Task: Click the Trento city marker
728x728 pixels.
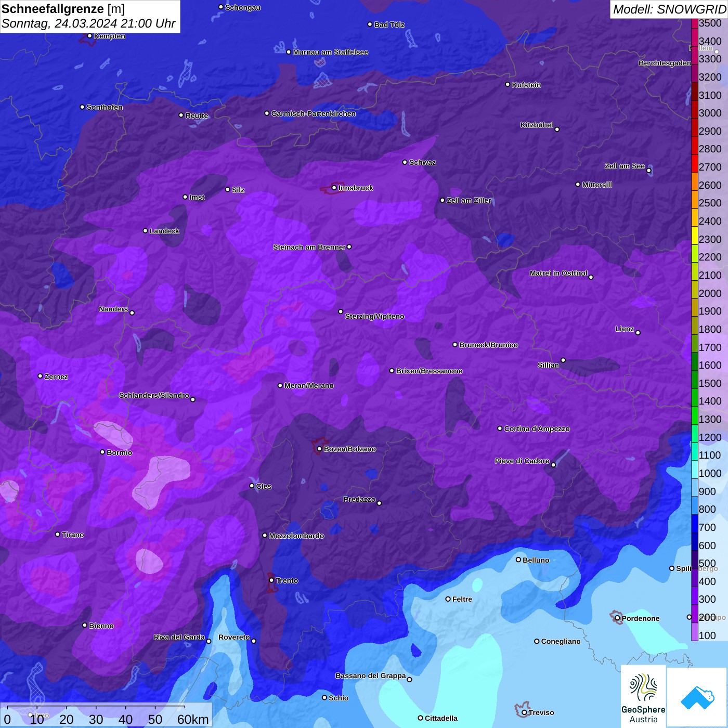Action: point(271,580)
